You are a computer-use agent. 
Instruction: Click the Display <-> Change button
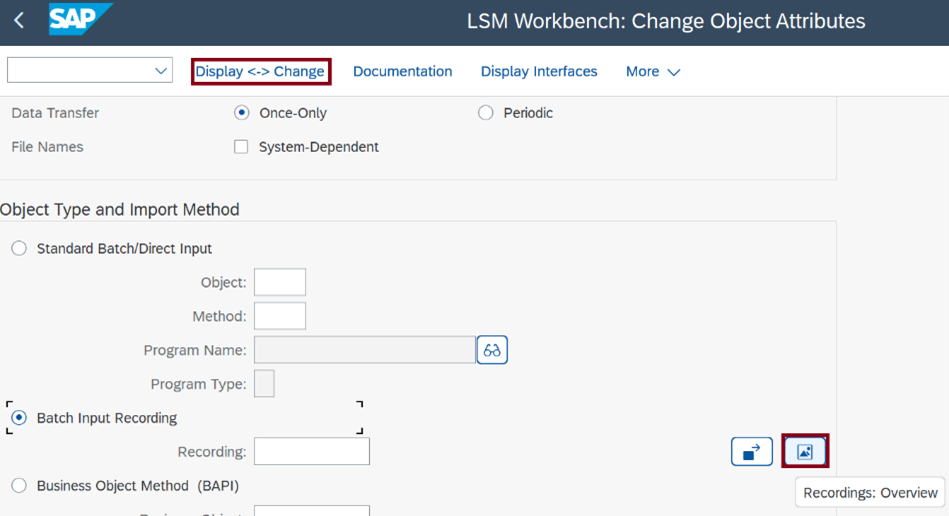coord(260,72)
